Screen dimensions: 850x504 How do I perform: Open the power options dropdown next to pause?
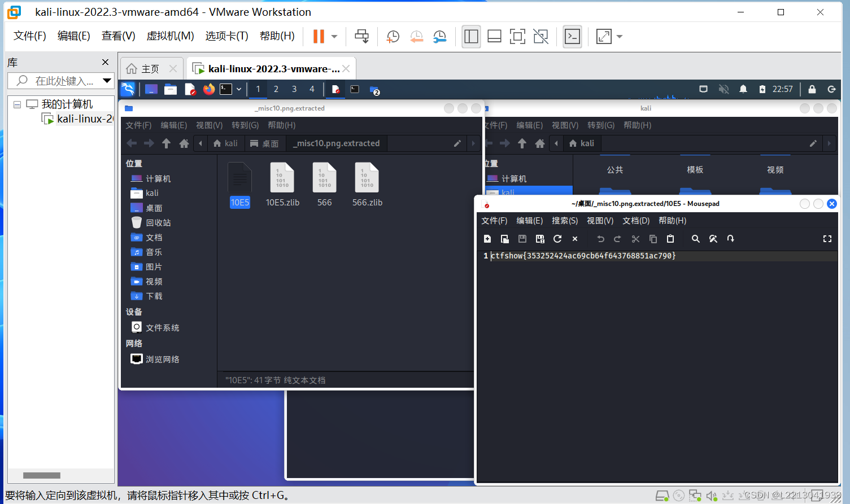[x=334, y=37]
